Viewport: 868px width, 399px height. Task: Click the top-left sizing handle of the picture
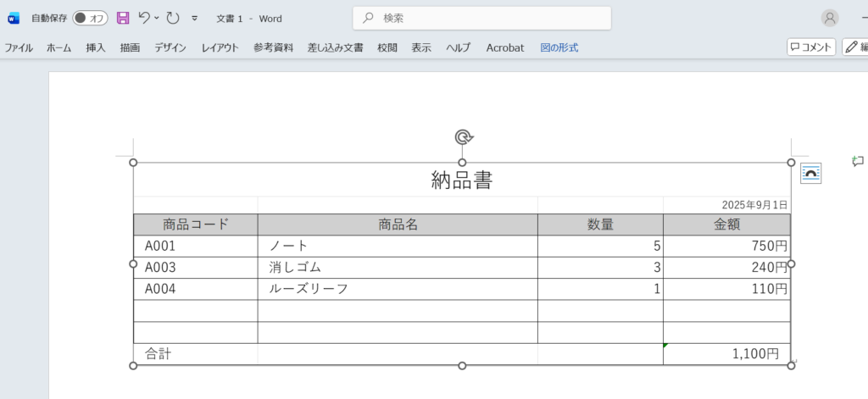[x=133, y=162]
